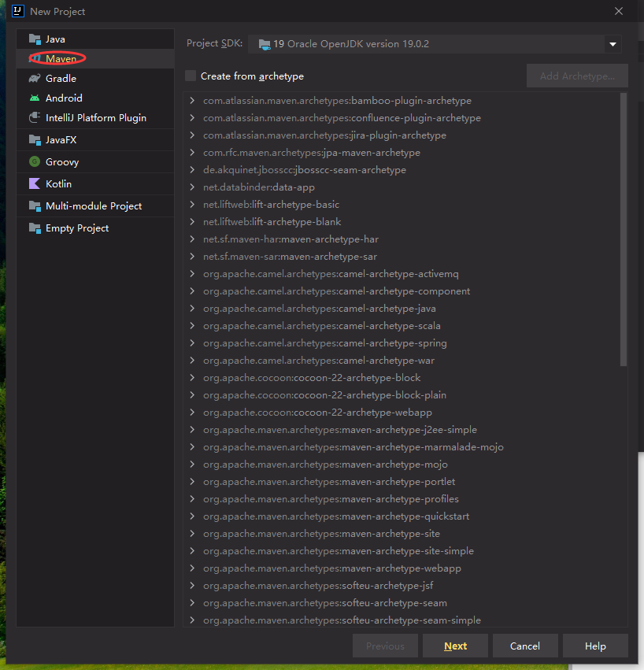Choose Android in project type list
This screenshot has height=670, width=644.
pos(95,98)
